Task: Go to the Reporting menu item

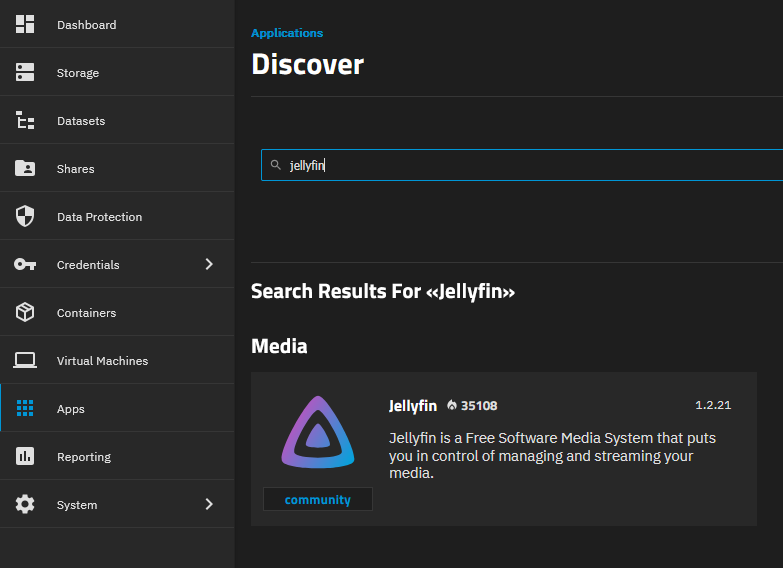Action: click(x=84, y=457)
